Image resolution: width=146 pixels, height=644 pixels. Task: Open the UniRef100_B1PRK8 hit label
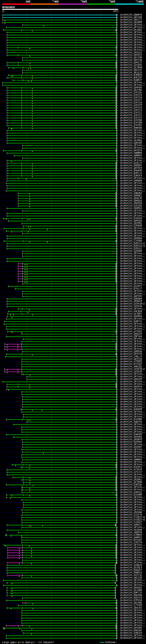pyautogui.click(x=131, y=316)
